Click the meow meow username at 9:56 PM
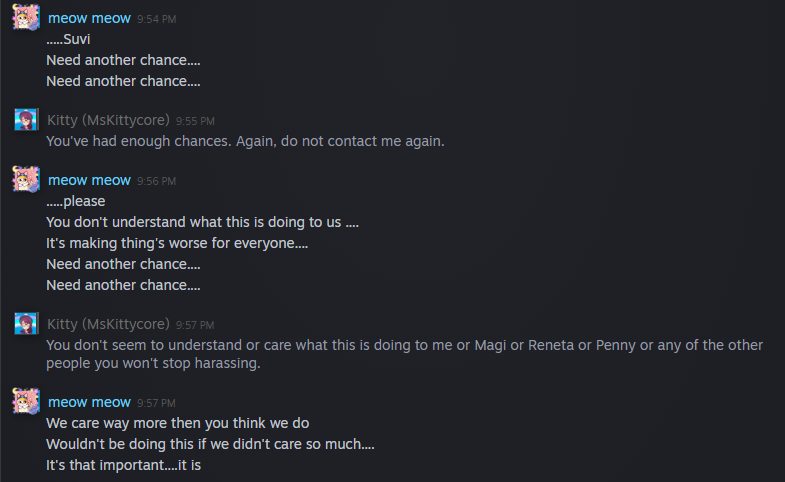The width and height of the screenshot is (785, 482). pyautogui.click(x=89, y=180)
